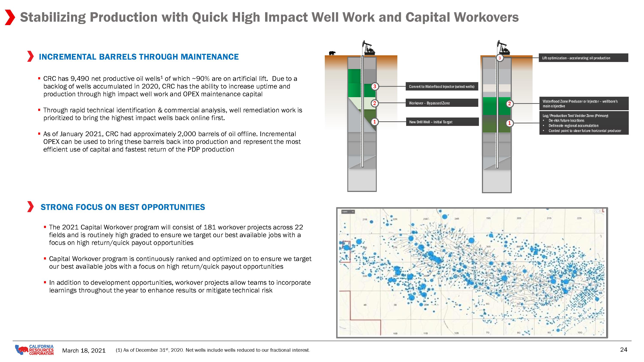Click the chevron before Strong Focus on Best Opportunities
644x362 pixels.
[30, 207]
